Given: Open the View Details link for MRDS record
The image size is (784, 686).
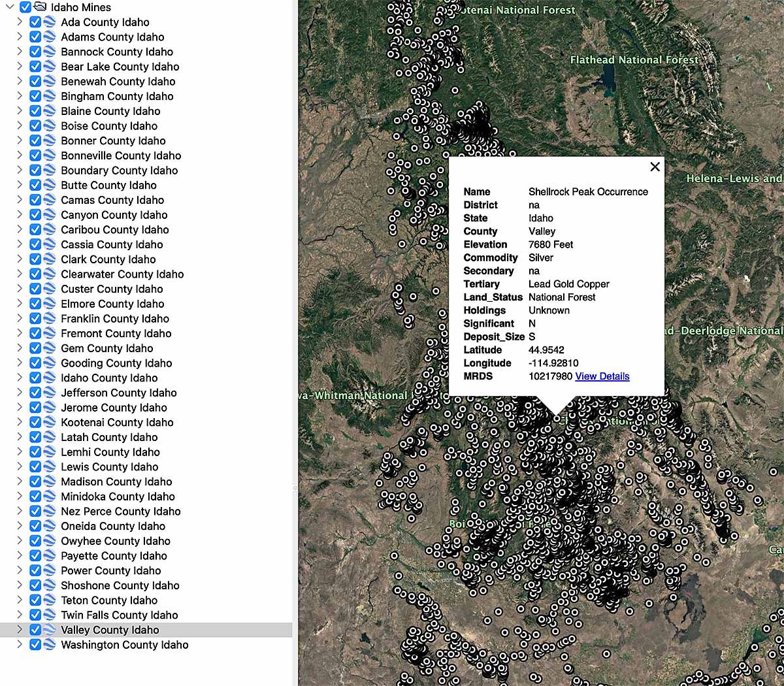Looking at the screenshot, I should pos(602,376).
